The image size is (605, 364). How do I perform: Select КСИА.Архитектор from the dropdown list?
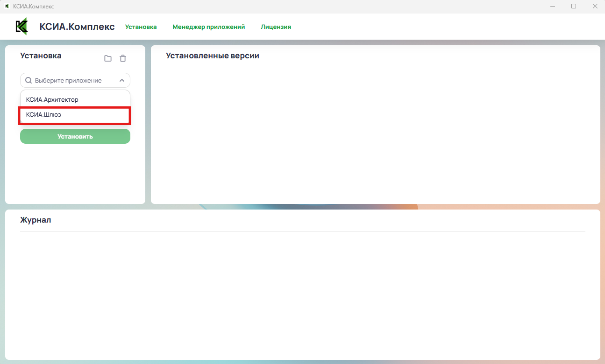pos(52,99)
